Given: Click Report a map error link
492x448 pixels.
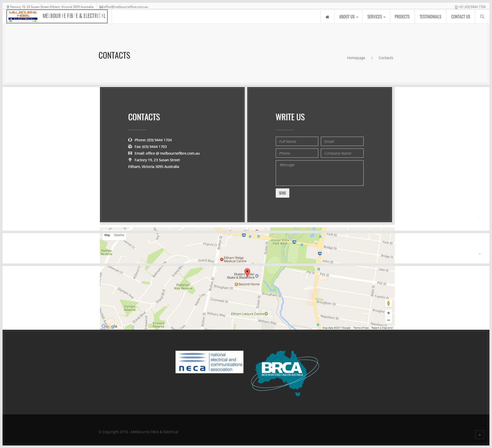Looking at the screenshot, I should pyautogui.click(x=382, y=328).
